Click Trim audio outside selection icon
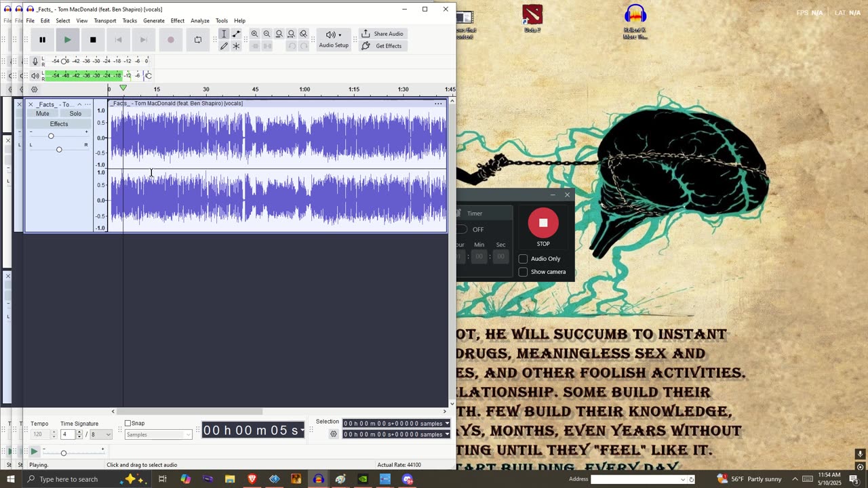Screen dimensions: 868x488 click(x=254, y=46)
